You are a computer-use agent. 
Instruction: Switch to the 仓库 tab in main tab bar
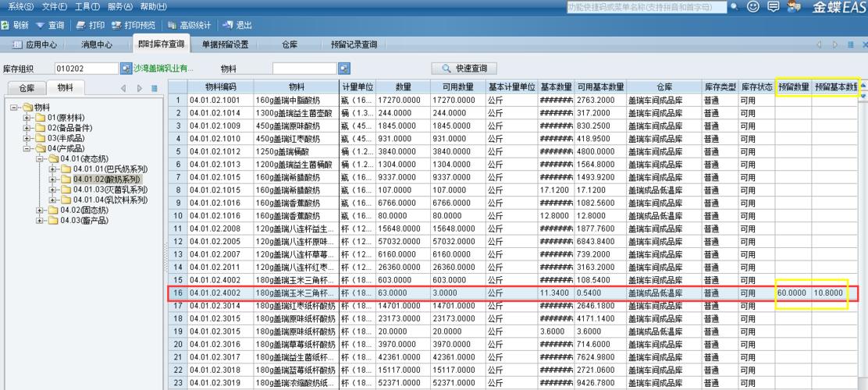(x=290, y=44)
